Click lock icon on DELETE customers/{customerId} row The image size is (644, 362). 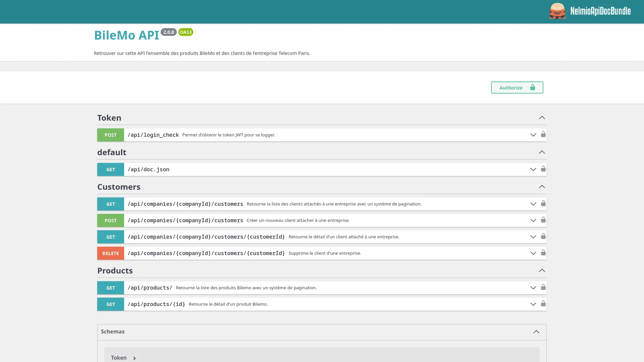point(543,253)
